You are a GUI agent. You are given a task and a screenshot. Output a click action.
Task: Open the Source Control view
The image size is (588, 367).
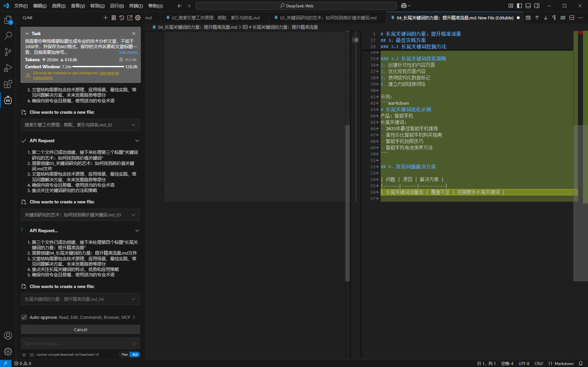pyautogui.click(x=8, y=52)
